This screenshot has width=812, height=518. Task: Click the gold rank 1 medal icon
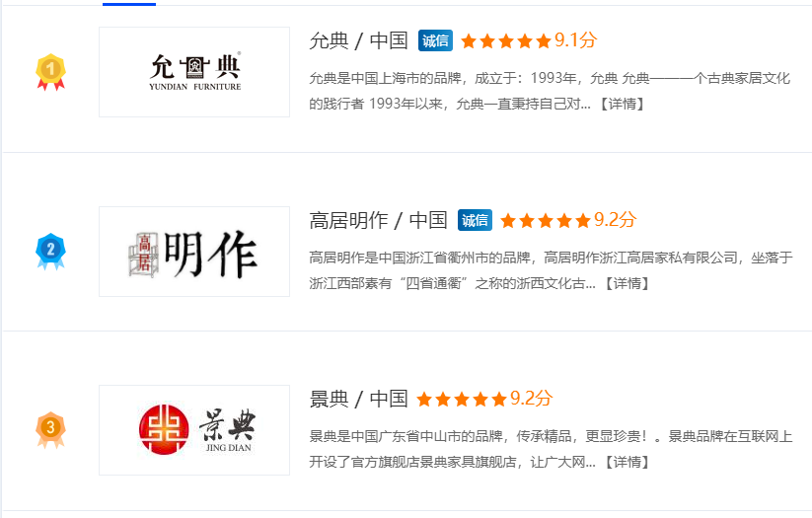pos(50,72)
